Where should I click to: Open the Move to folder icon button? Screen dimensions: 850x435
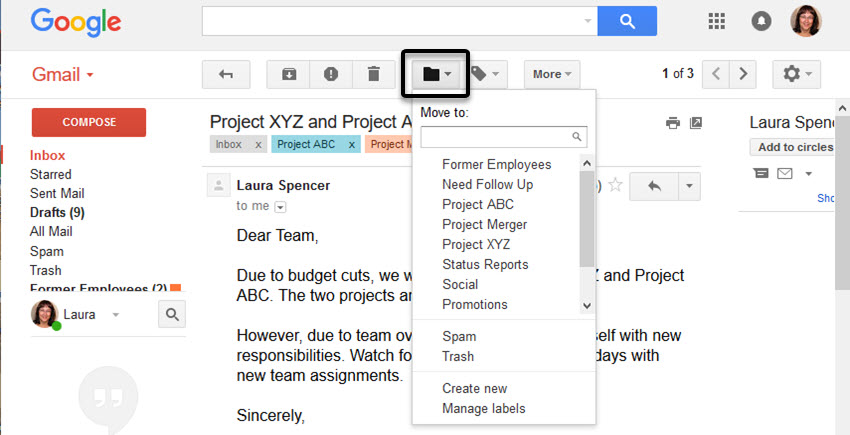click(x=435, y=74)
